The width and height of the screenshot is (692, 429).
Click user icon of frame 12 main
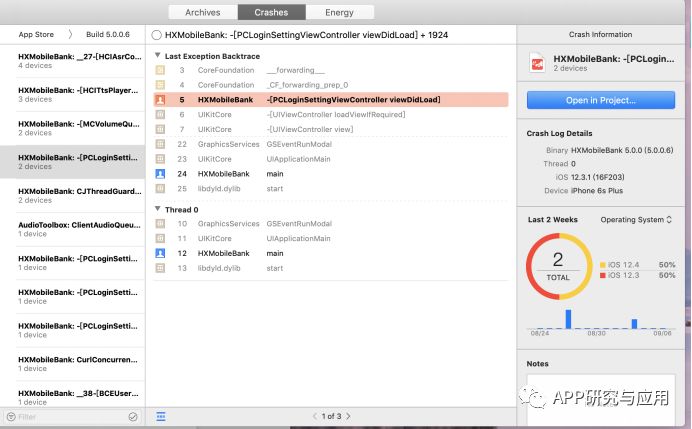[x=160, y=253]
